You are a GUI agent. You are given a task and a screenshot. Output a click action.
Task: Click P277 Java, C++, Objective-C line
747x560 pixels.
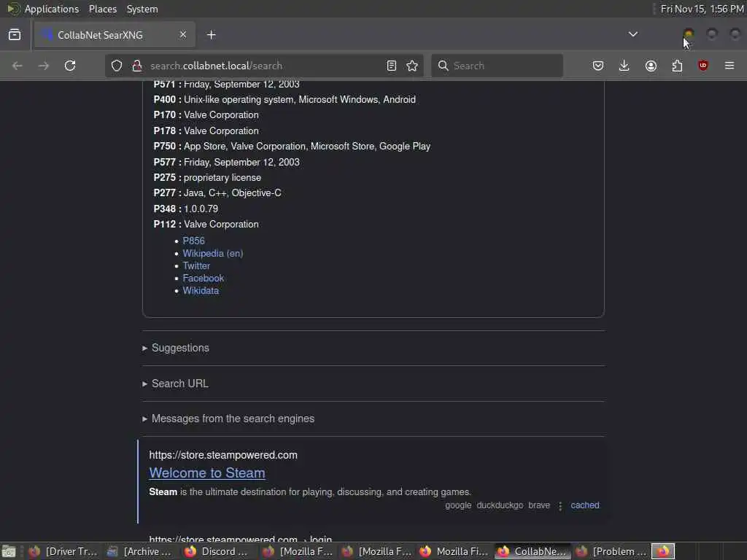(x=217, y=192)
